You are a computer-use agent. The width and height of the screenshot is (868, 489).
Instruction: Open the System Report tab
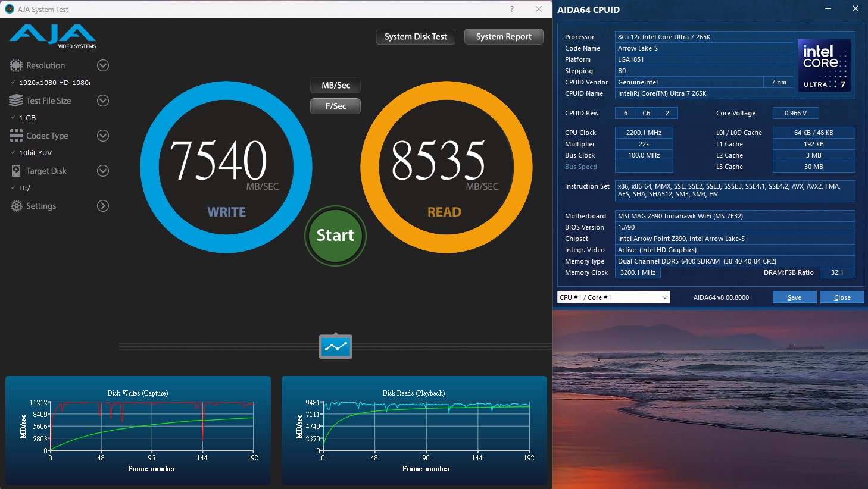[x=504, y=37]
